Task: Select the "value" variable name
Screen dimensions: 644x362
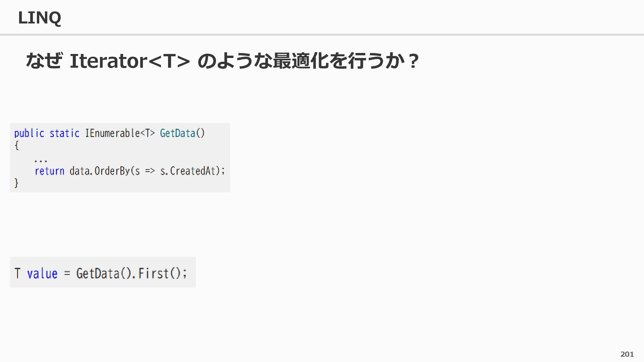Action: [42, 274]
